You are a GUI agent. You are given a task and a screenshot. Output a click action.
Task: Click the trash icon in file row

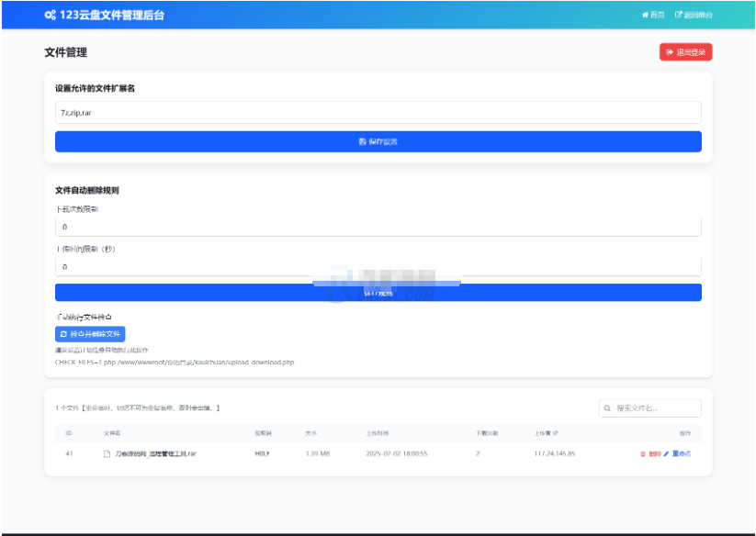click(643, 453)
